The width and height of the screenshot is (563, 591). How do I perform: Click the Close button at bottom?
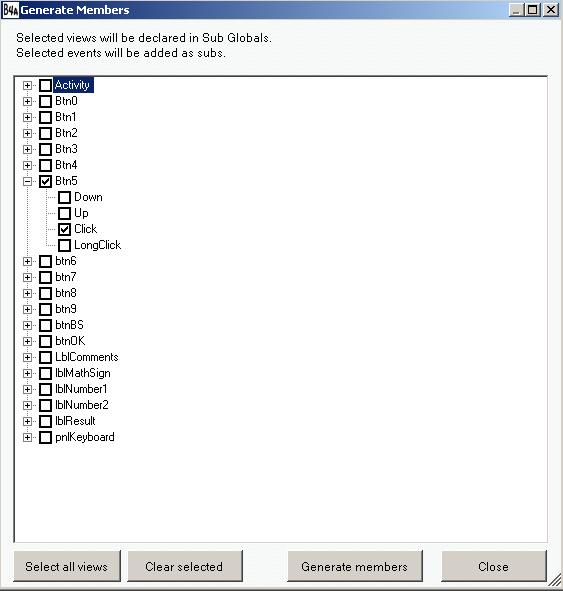(x=494, y=566)
